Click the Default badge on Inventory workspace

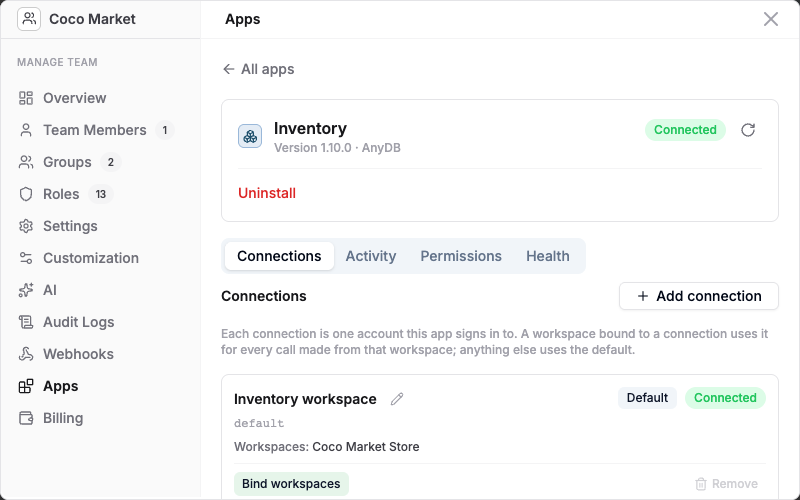(x=647, y=398)
